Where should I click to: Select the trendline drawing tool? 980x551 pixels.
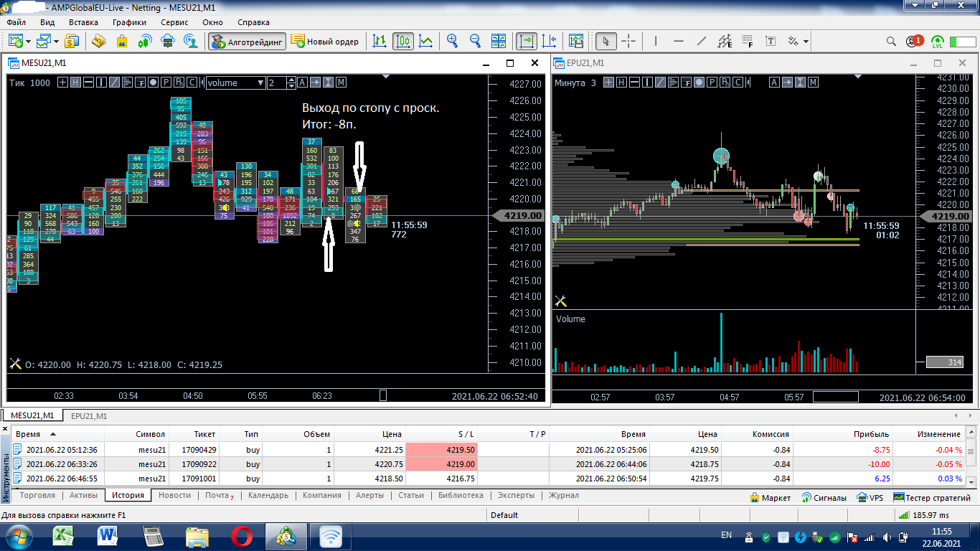tap(702, 41)
